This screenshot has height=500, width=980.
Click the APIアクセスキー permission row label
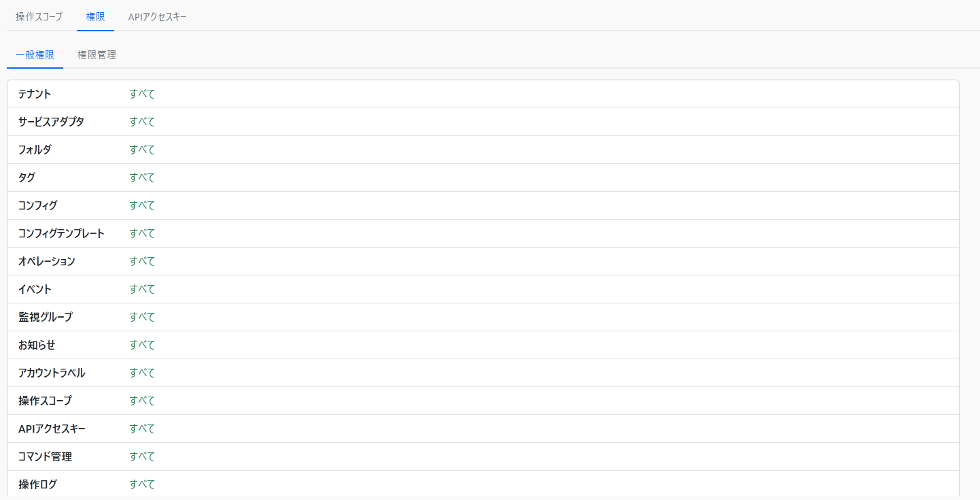coord(52,429)
